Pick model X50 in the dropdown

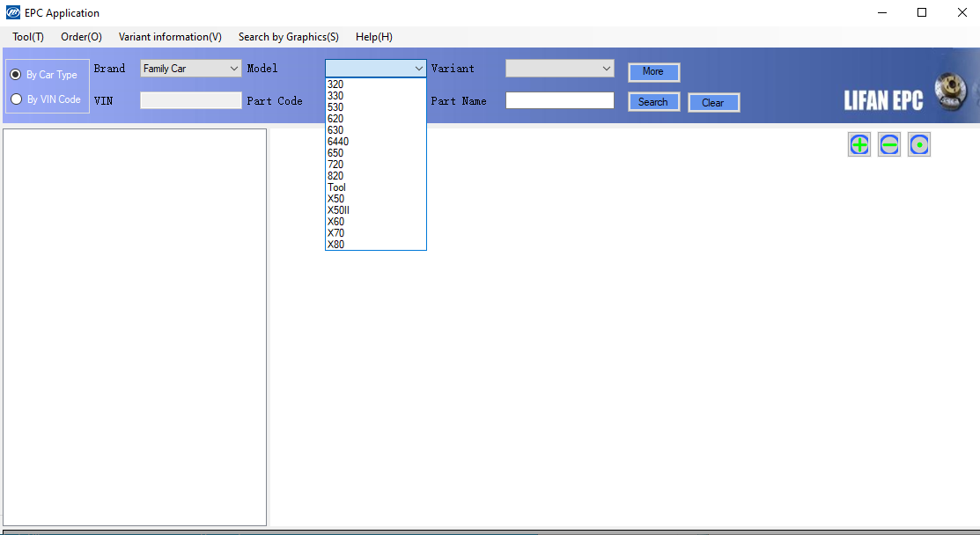pos(376,199)
